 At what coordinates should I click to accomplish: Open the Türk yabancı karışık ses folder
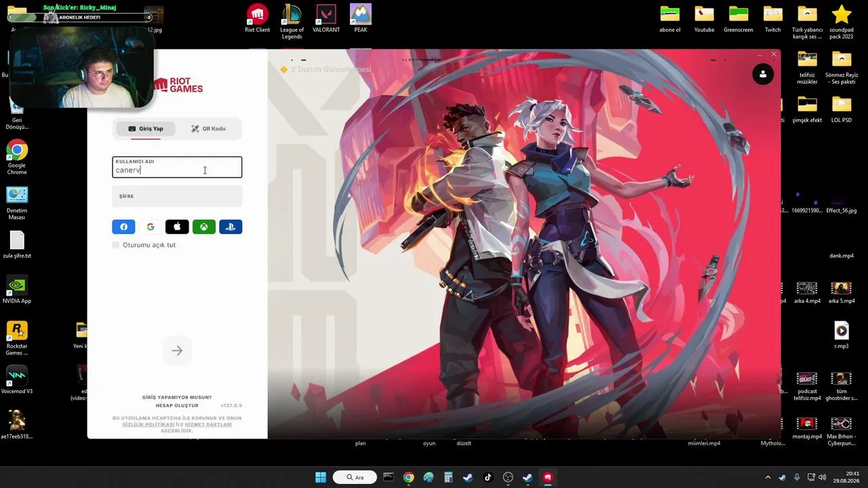pos(807,22)
